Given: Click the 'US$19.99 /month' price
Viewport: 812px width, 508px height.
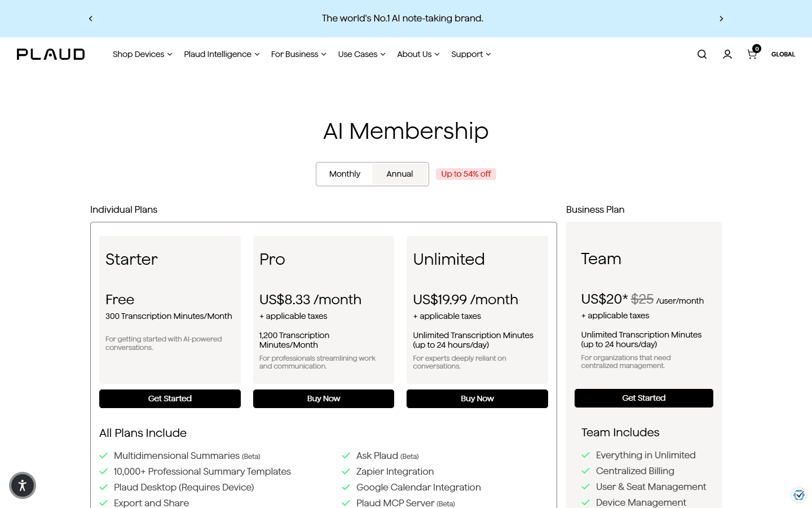Looking at the screenshot, I should (x=465, y=299).
